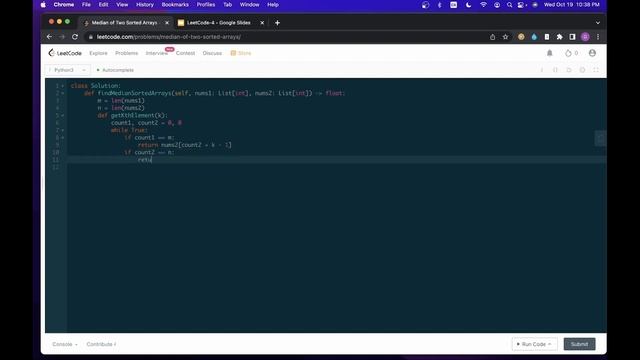Click the blue droplet extension icon

[534, 37]
